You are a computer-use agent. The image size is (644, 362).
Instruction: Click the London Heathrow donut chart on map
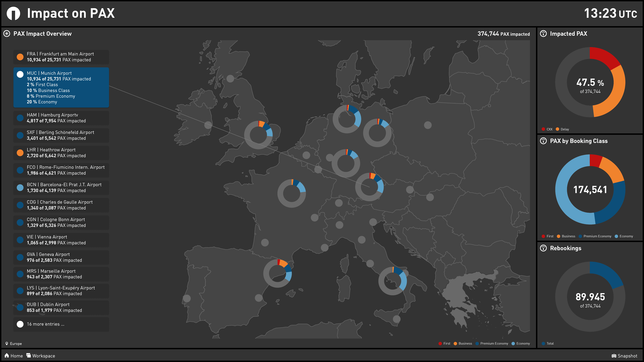[258, 135]
